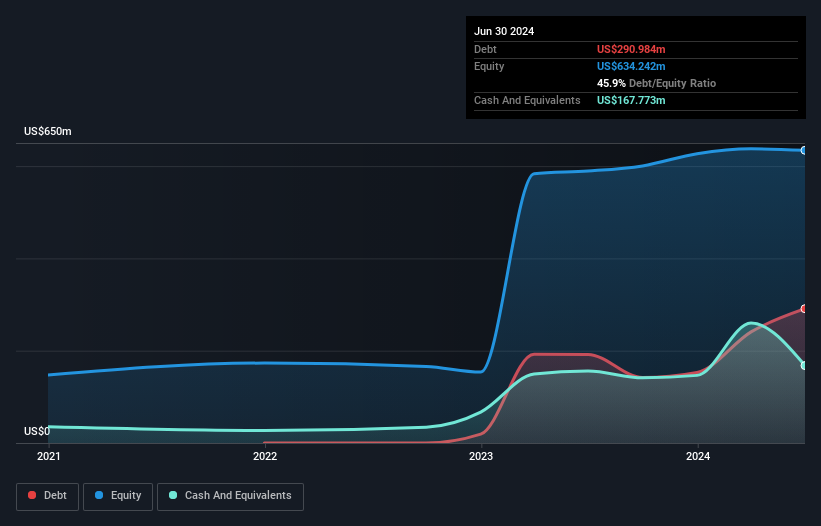This screenshot has height=526, width=821.
Task: Toggle the Debt series legend button
Action: tap(48, 496)
